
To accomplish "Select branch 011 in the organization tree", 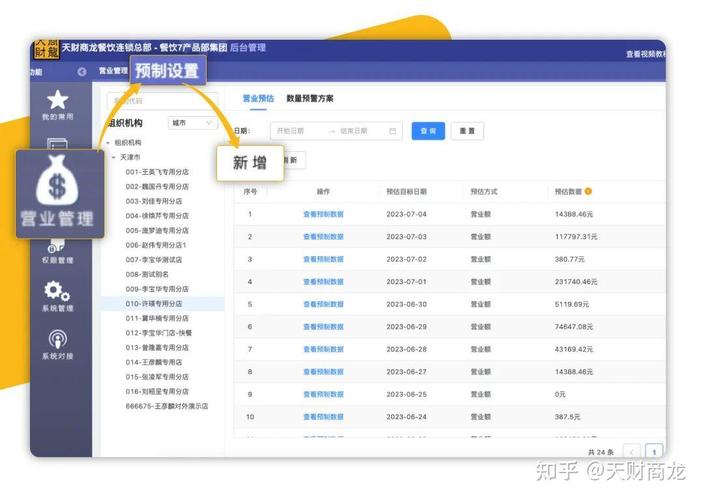I will click(x=157, y=318).
